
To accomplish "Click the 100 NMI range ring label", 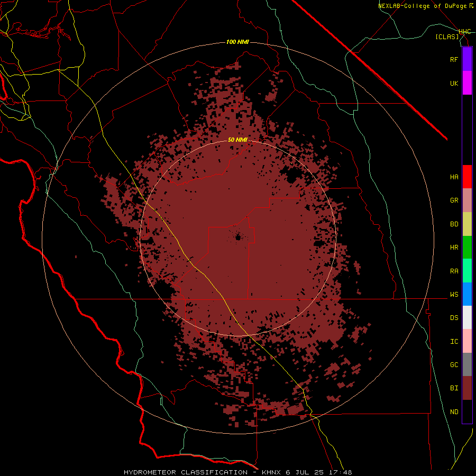I will [237, 42].
